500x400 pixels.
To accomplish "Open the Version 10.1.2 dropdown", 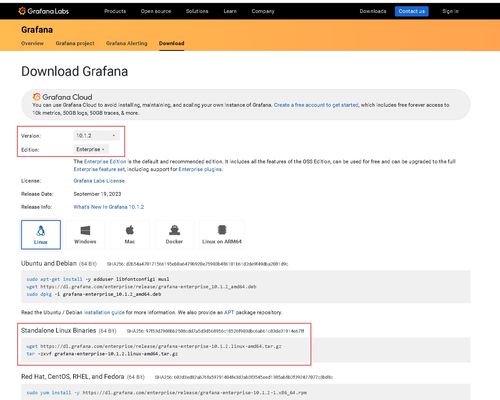I will [x=96, y=136].
